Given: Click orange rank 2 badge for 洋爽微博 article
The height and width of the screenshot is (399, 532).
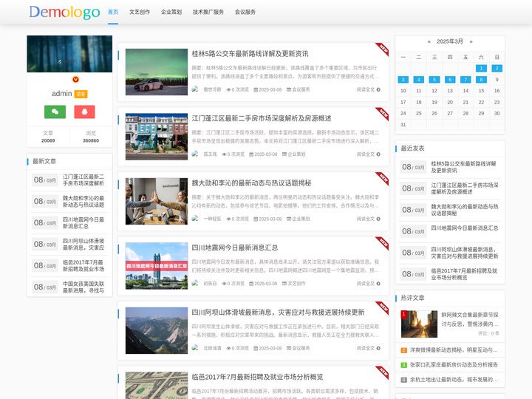Looking at the screenshot, I should [x=403, y=350].
